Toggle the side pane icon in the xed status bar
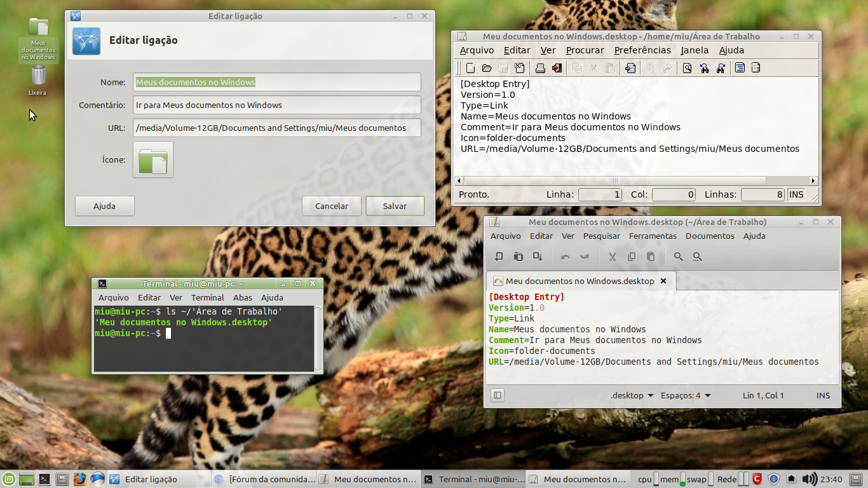Image resolution: width=868 pixels, height=488 pixels. pos(498,395)
